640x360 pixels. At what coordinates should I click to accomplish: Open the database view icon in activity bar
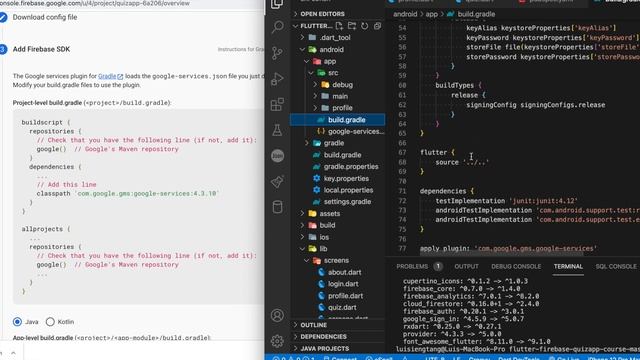click(x=277, y=207)
